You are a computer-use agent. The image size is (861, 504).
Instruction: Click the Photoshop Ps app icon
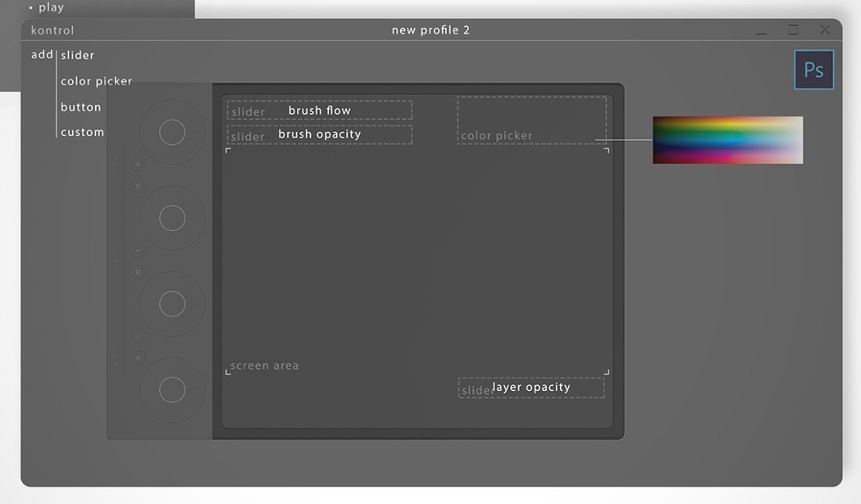click(813, 70)
